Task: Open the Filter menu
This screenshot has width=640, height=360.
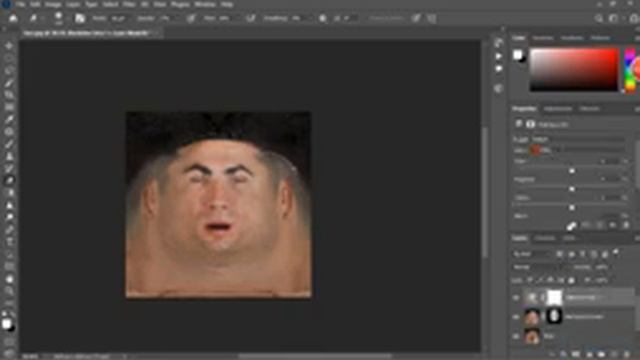Action: (x=129, y=4)
